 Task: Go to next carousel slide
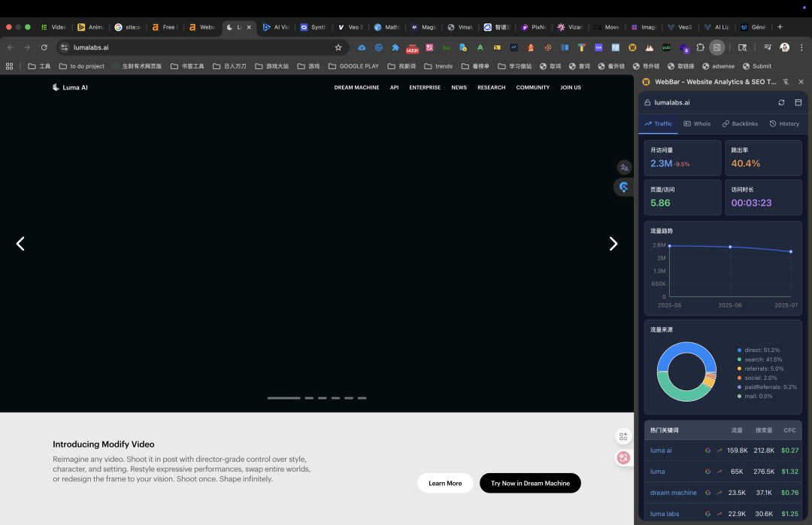click(x=614, y=244)
